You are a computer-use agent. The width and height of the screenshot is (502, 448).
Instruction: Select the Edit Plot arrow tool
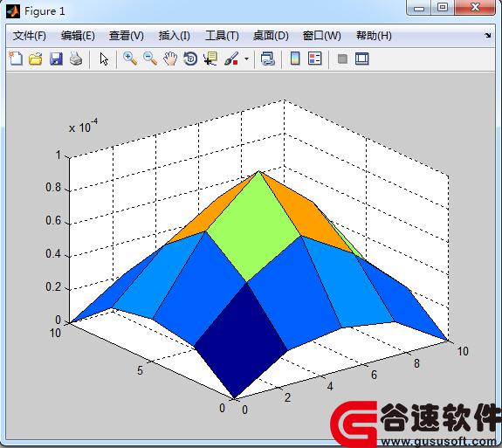(104, 59)
